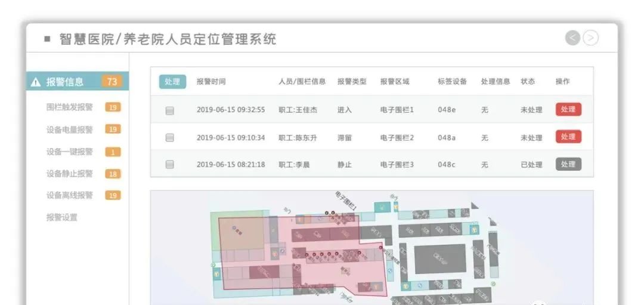
Task: Check the box for 李晨 alarm row
Action: coord(170,165)
